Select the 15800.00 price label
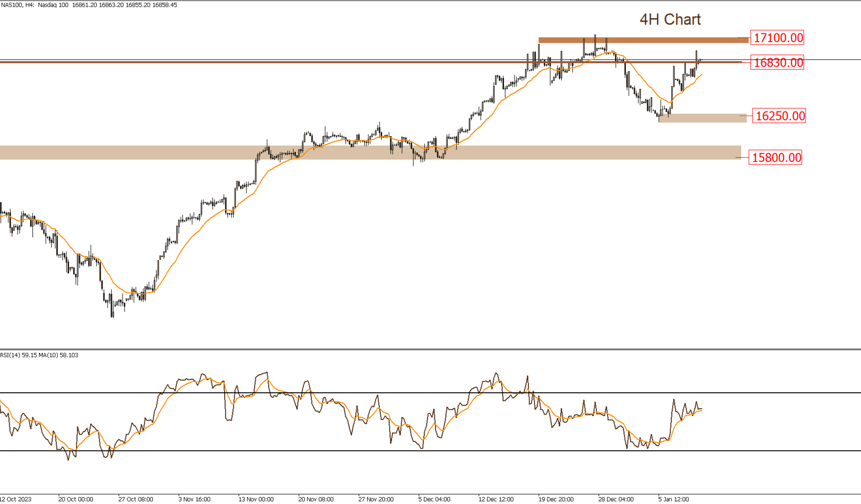The image size is (861, 504). pyautogui.click(x=776, y=158)
